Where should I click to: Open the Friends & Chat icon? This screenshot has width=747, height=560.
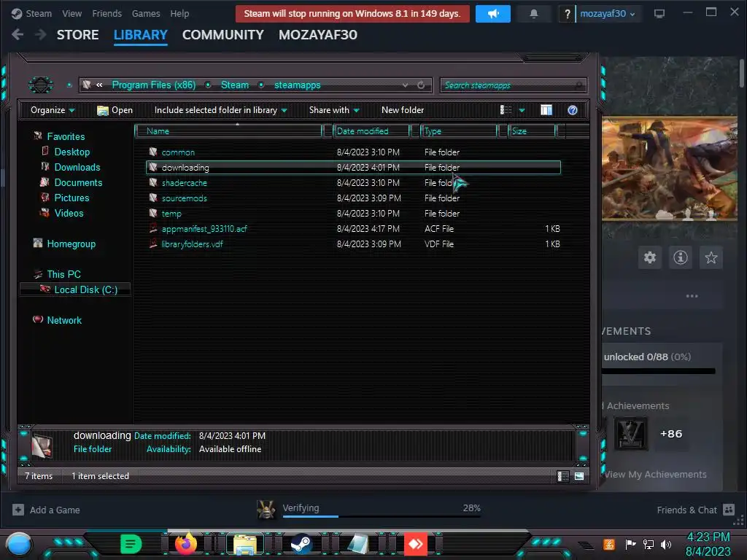click(729, 510)
